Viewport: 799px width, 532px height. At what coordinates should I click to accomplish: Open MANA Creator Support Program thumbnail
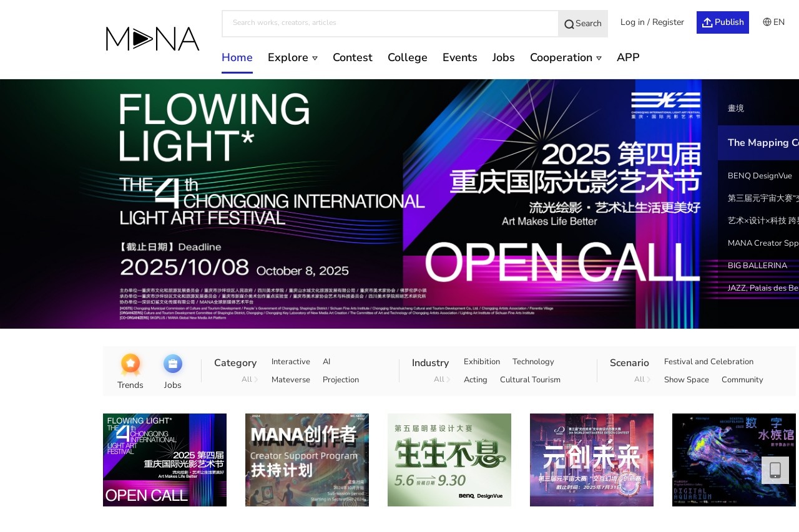pos(307,460)
